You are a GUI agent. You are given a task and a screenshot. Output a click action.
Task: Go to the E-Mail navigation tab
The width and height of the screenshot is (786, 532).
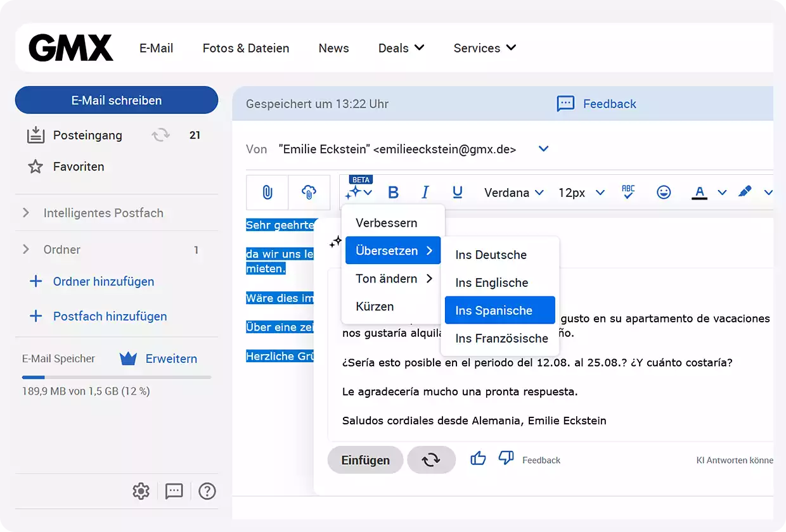157,48
